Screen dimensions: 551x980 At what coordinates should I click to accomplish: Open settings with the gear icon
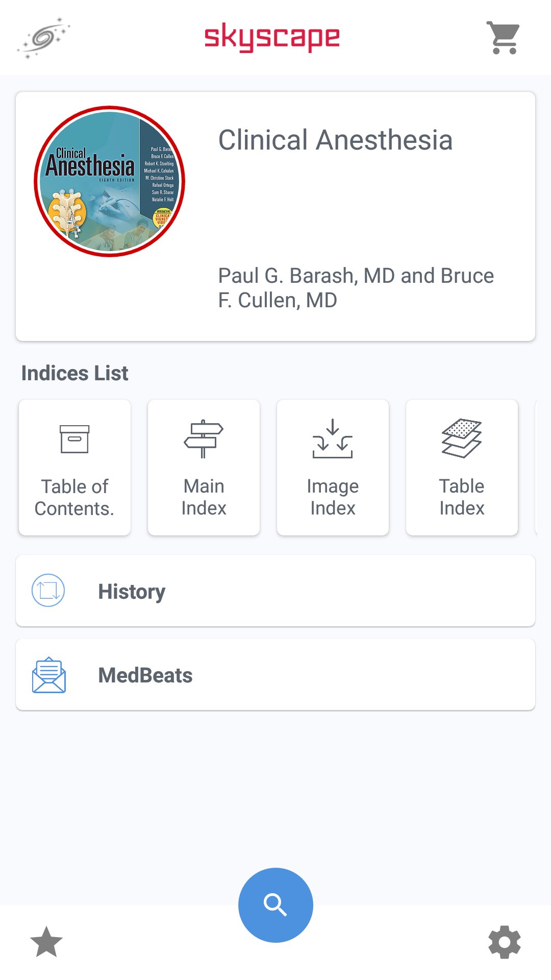[504, 942]
